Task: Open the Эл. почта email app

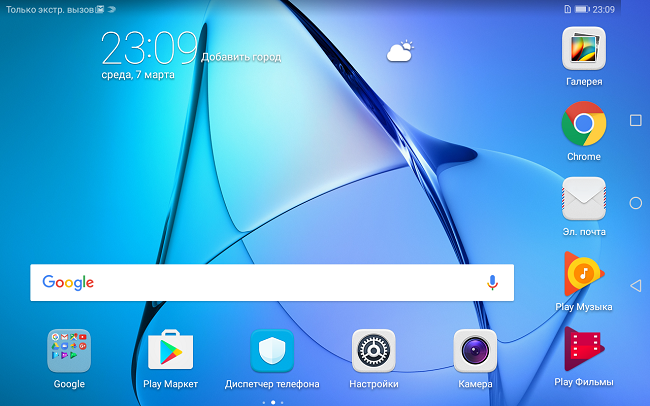Action: coord(584,198)
